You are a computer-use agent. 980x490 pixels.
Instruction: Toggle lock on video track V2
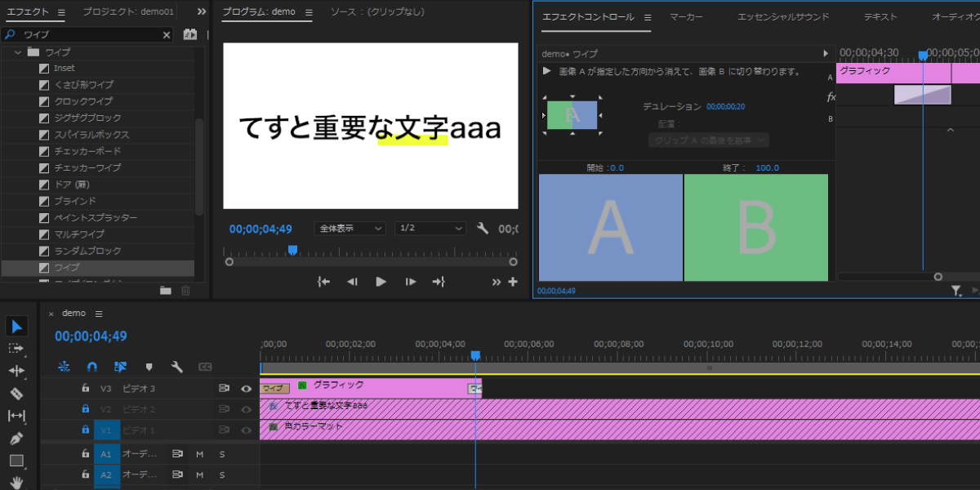[x=85, y=409]
